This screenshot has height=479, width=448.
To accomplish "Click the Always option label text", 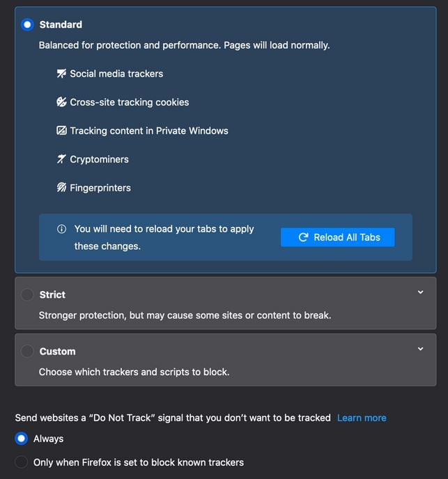I will click(x=48, y=439).
